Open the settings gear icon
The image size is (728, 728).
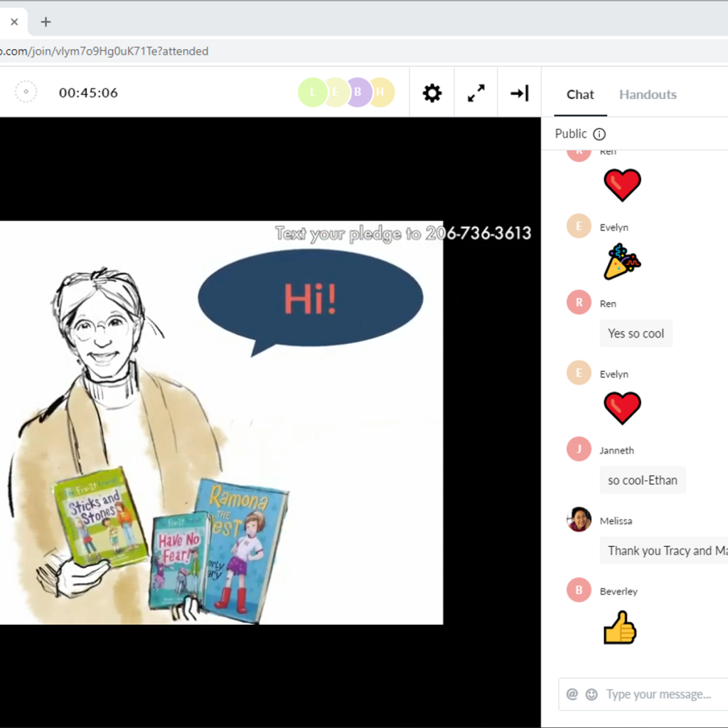432,93
